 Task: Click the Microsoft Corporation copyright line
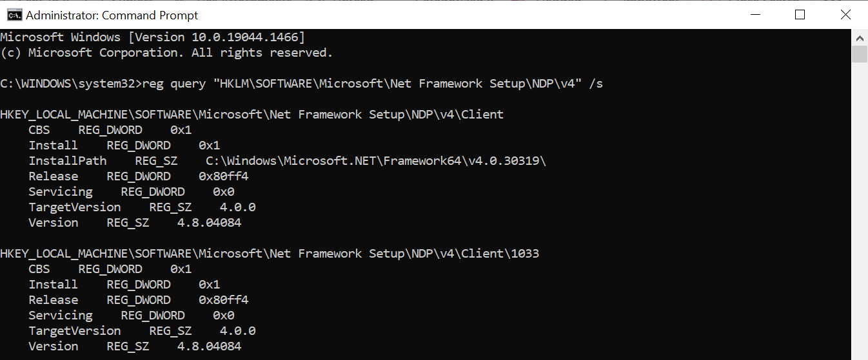point(166,53)
